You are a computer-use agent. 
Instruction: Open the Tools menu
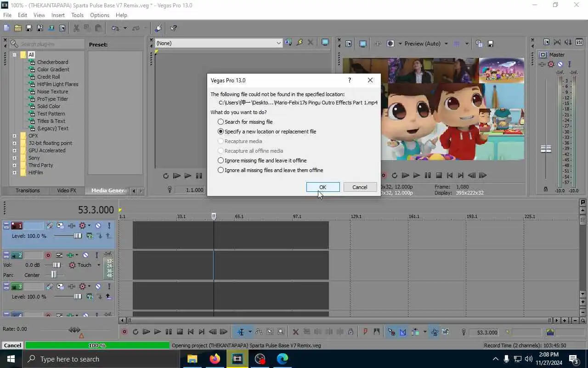pos(78,15)
